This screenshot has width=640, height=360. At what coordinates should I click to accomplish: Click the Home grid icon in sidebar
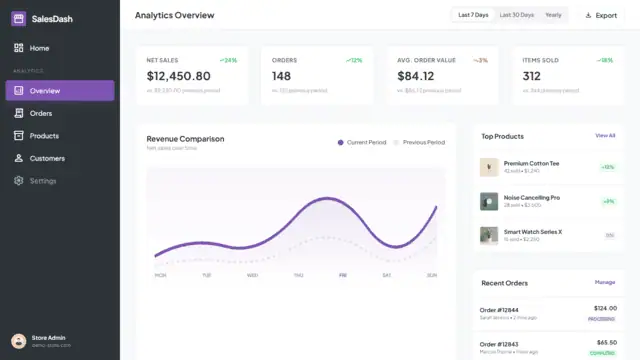[x=18, y=48]
